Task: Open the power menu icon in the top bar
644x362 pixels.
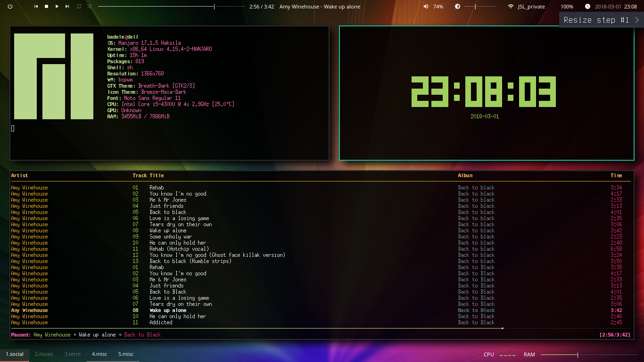Action: click(10, 7)
